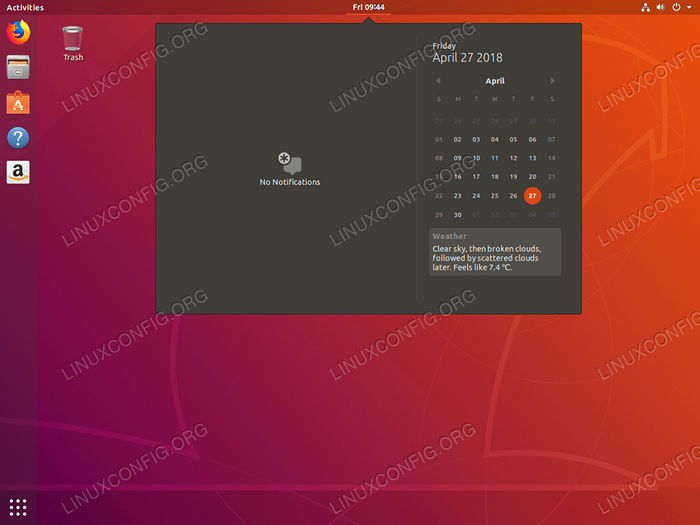The width and height of the screenshot is (700, 525).
Task: Show Applications grid button
Action: [x=18, y=508]
